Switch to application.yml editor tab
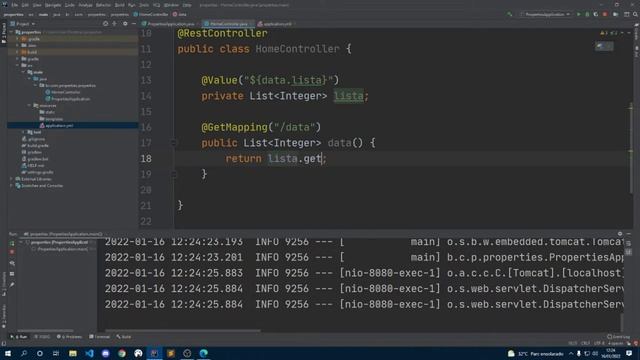The image size is (640, 360). tap(276, 24)
